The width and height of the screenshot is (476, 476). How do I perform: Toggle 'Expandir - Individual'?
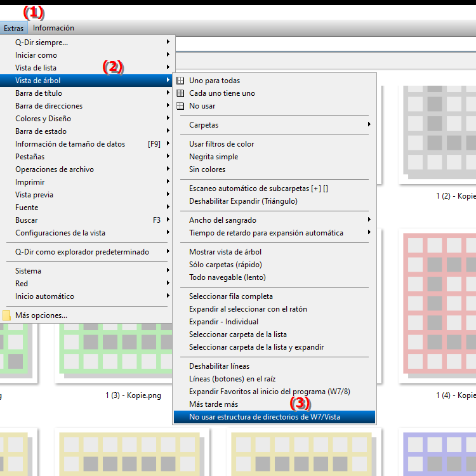coord(274,322)
